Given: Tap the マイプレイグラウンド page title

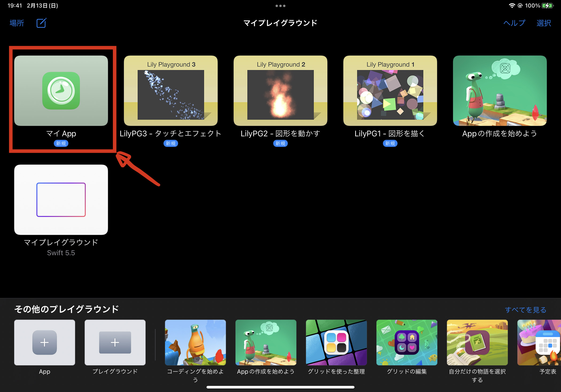Looking at the screenshot, I should 280,23.
